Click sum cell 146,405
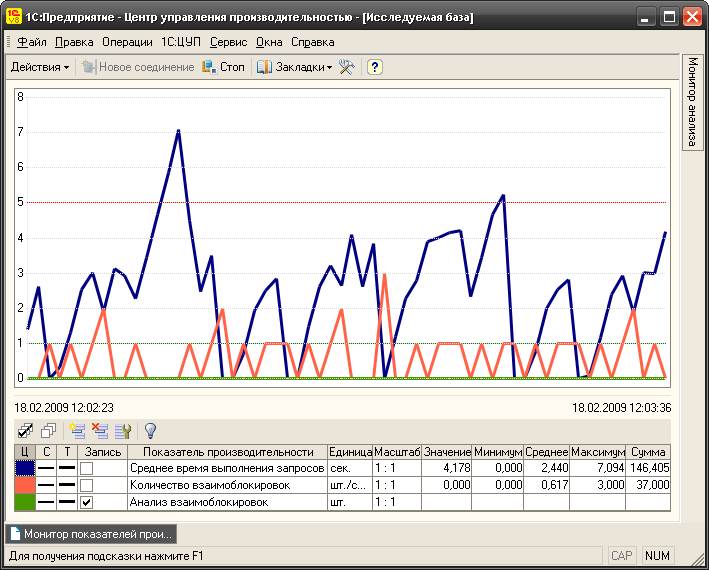Screen dimensions: 709x570 [648, 468]
